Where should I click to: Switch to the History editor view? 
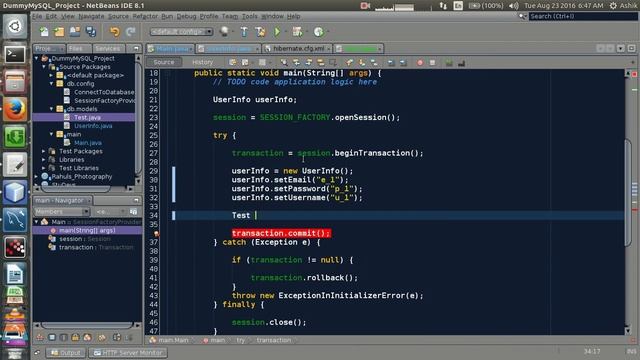click(x=202, y=62)
